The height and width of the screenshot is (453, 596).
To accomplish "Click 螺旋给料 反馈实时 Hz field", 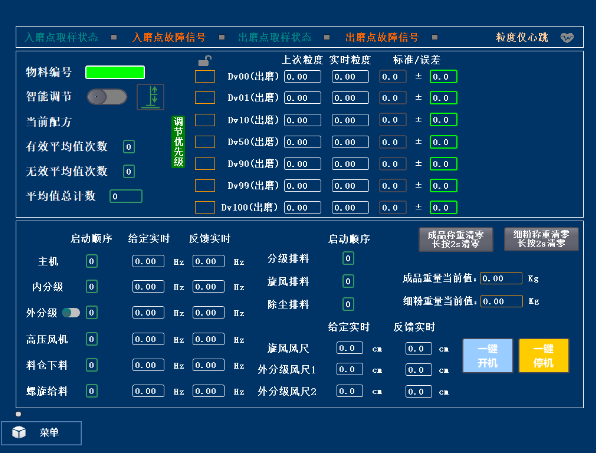I will click(208, 391).
